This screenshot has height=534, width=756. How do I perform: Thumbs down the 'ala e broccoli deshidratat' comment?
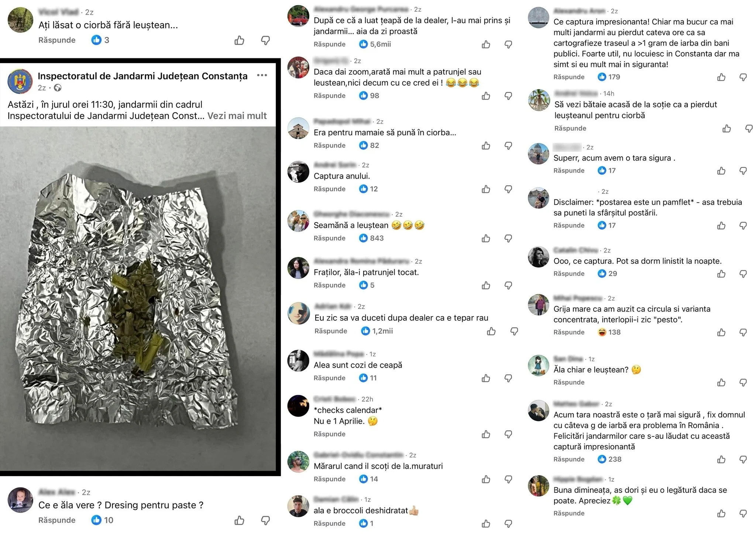pyautogui.click(x=508, y=524)
